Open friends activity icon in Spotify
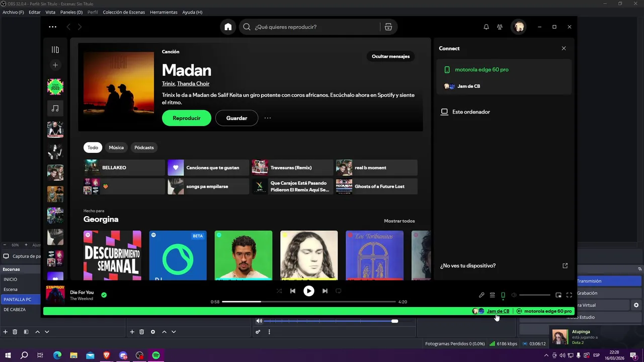The image size is (644, 362). coord(500,27)
